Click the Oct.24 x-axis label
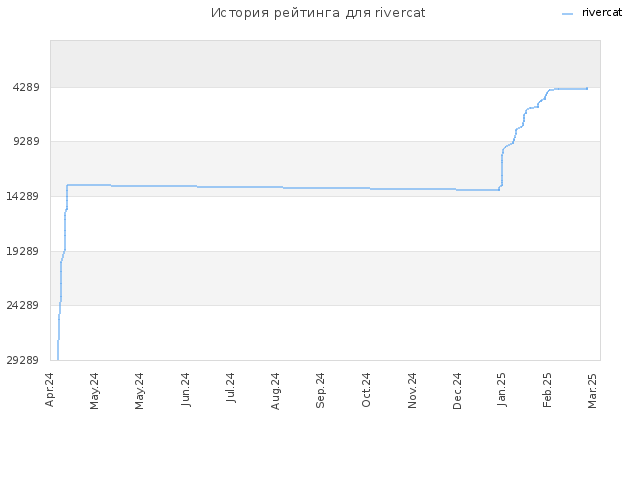Viewport: 640px width, 480px height. (366, 390)
